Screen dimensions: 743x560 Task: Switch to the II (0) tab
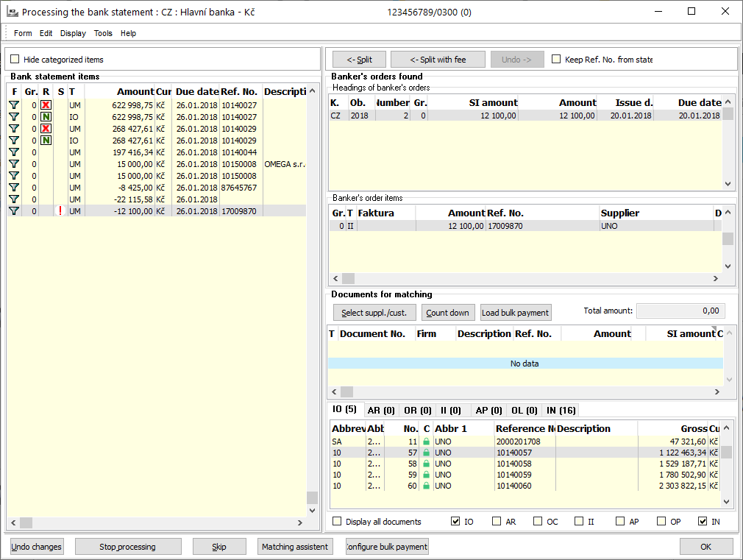[x=451, y=410]
